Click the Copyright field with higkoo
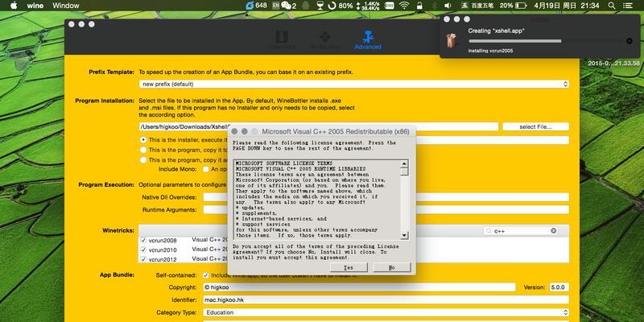The height and width of the screenshot is (322, 644). [x=359, y=287]
